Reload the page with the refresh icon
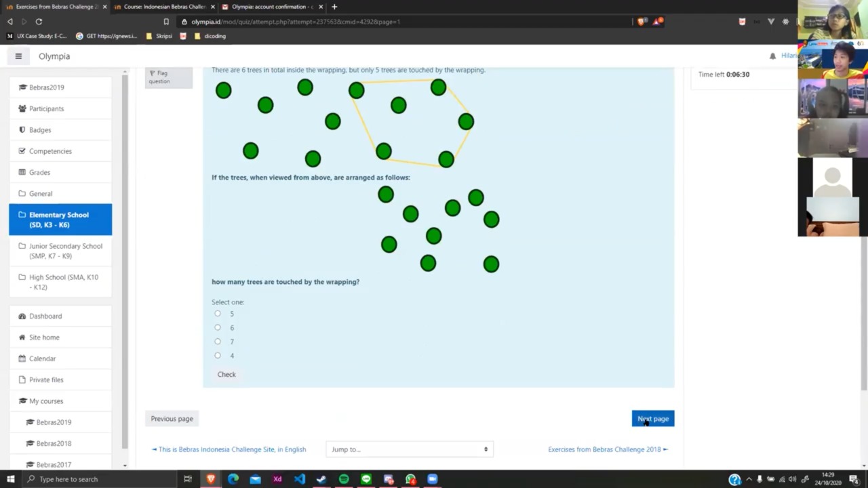Image resolution: width=868 pixels, height=488 pixels. (39, 22)
